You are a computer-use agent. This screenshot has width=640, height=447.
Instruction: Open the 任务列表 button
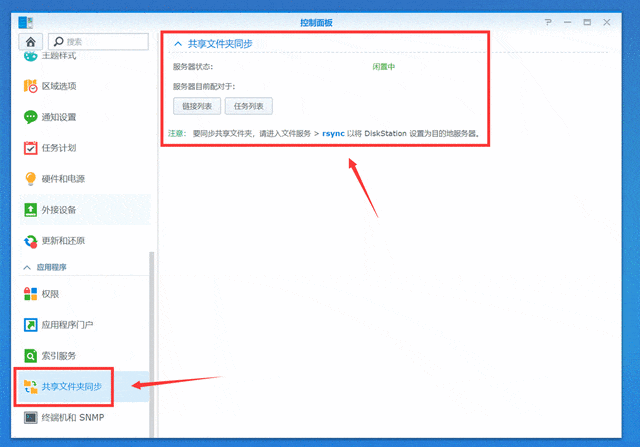click(x=249, y=106)
